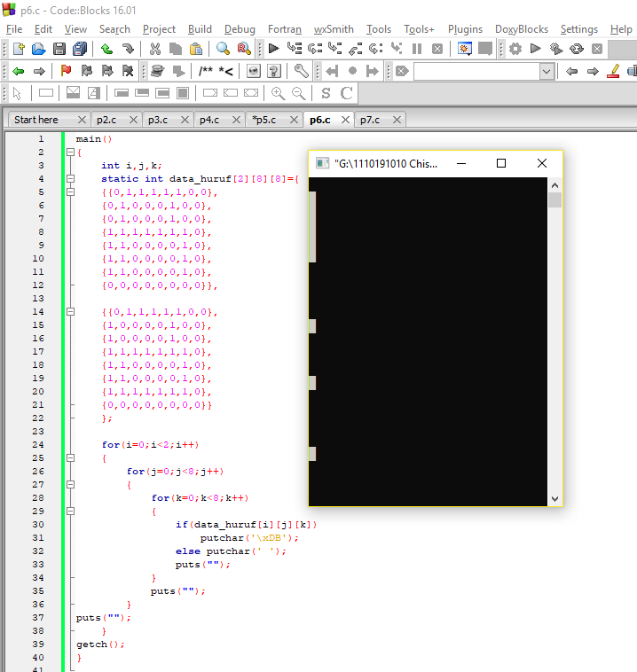Click "int i,j,k;" declaration line
Image resolution: width=637 pixels, height=672 pixels.
click(131, 166)
